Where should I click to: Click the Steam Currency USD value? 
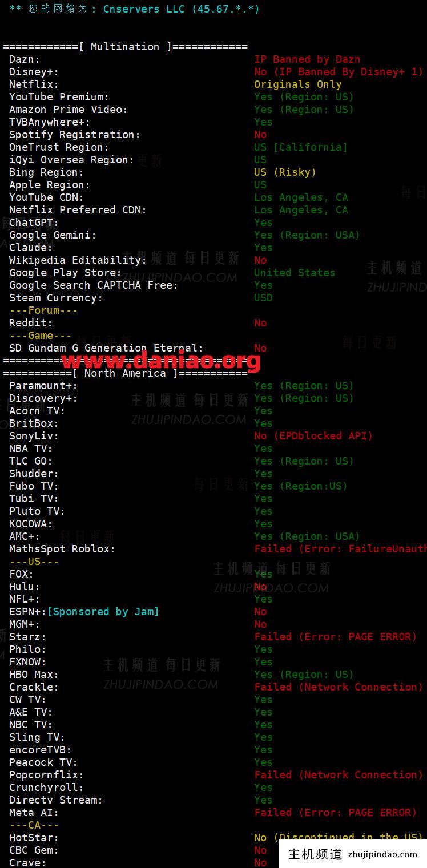tap(263, 298)
